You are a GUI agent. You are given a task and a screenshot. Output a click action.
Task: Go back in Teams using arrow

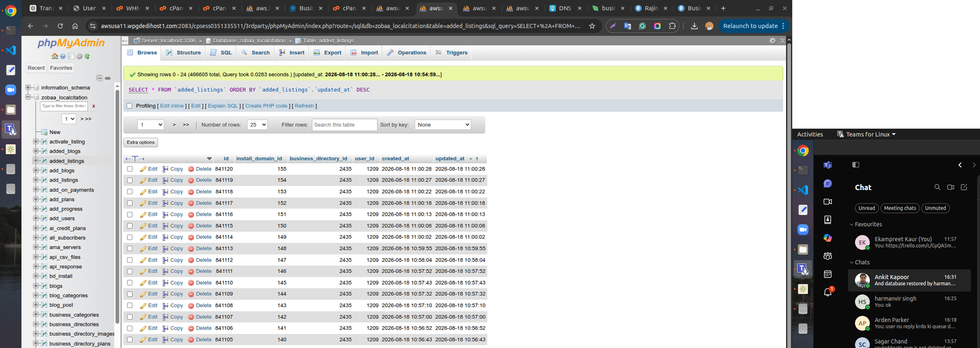coord(960,165)
